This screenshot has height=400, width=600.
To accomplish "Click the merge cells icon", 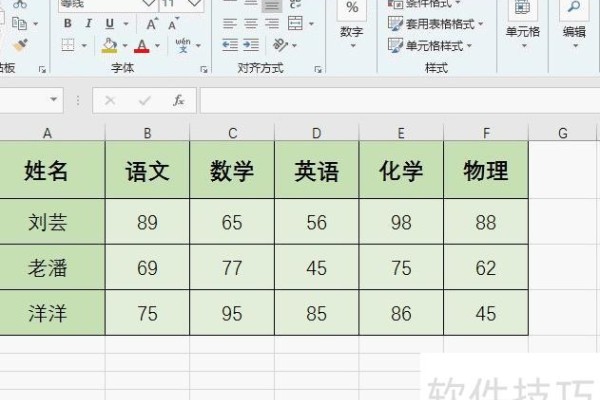I will tap(295, 23).
